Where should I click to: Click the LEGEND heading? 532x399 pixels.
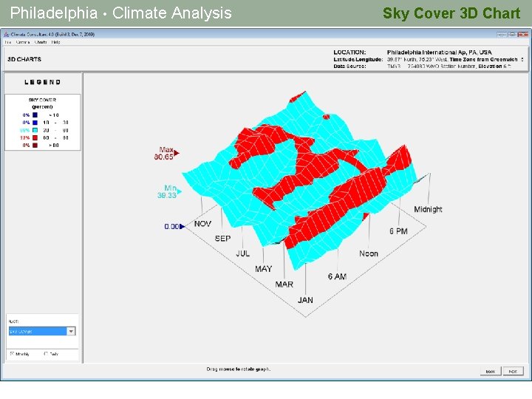[x=42, y=82]
